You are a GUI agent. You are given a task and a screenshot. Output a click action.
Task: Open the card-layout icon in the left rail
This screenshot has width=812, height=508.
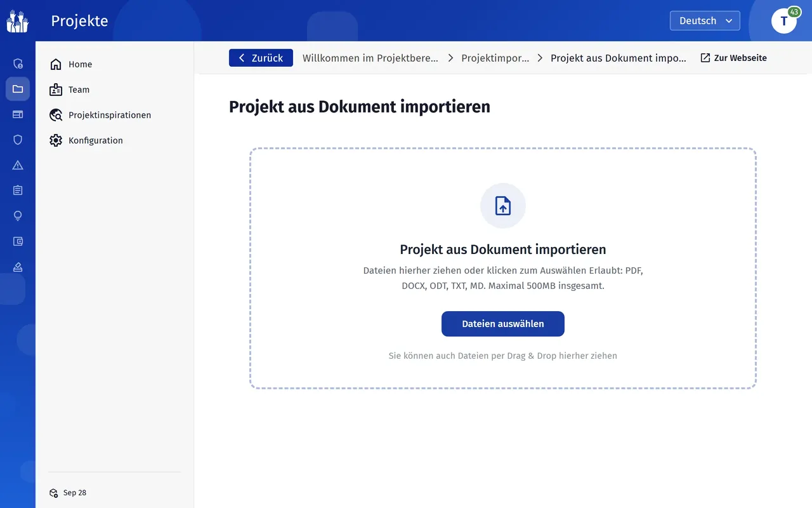18,114
